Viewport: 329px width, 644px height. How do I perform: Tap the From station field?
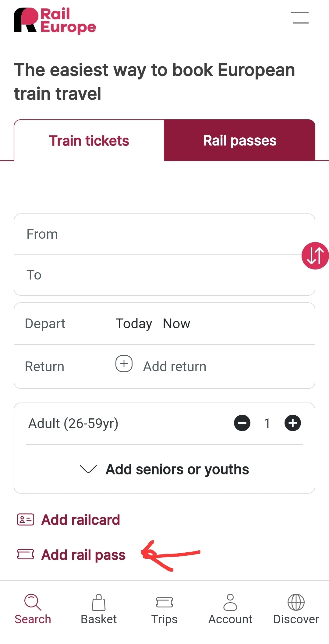click(x=158, y=234)
